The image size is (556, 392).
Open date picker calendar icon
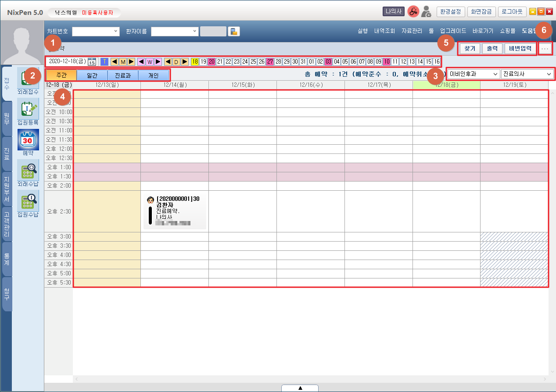92,62
